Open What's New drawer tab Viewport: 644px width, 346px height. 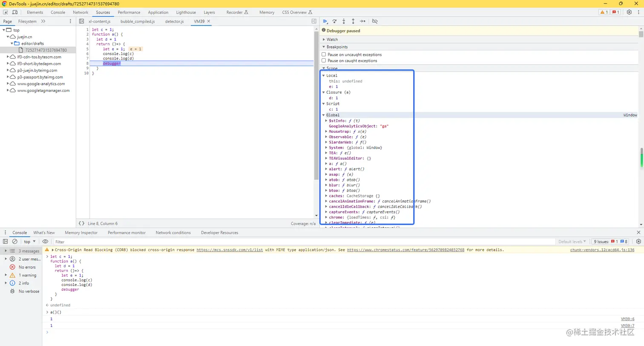coord(44,233)
